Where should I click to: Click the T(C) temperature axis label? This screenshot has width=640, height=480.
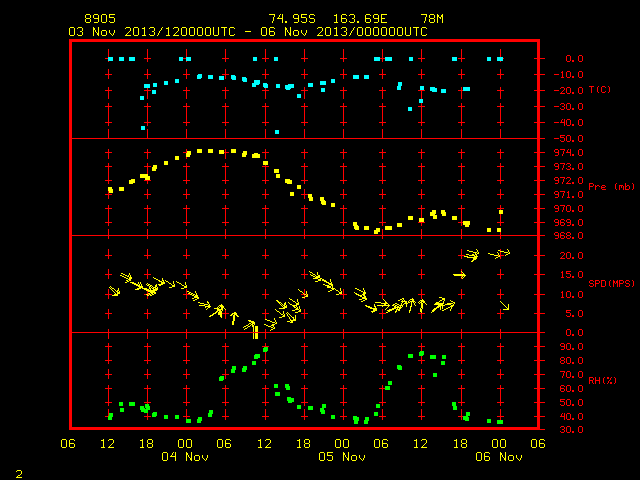click(x=600, y=90)
